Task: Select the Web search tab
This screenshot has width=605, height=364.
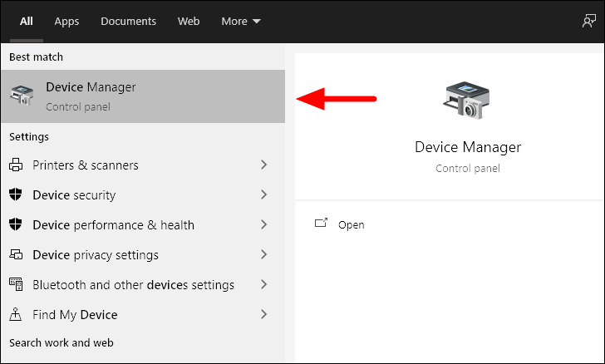Action: click(189, 22)
